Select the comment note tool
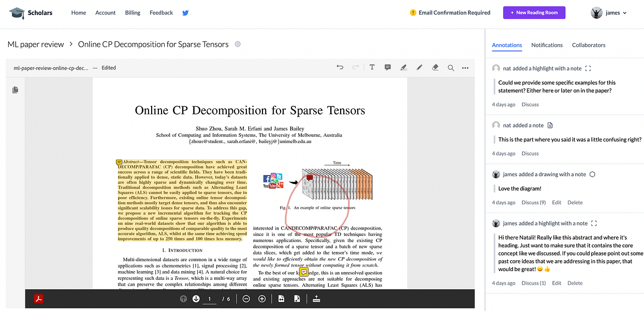644x311 pixels. [x=387, y=67]
